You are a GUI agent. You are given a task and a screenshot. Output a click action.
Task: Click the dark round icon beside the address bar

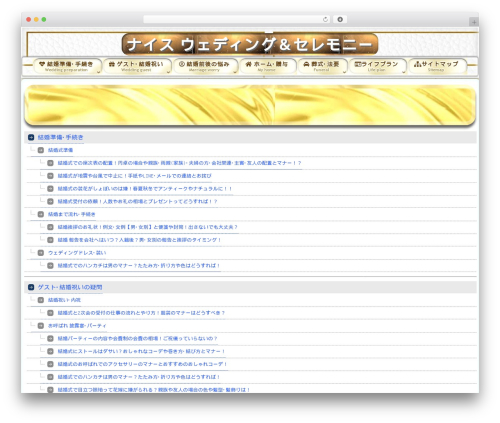pos(340,19)
